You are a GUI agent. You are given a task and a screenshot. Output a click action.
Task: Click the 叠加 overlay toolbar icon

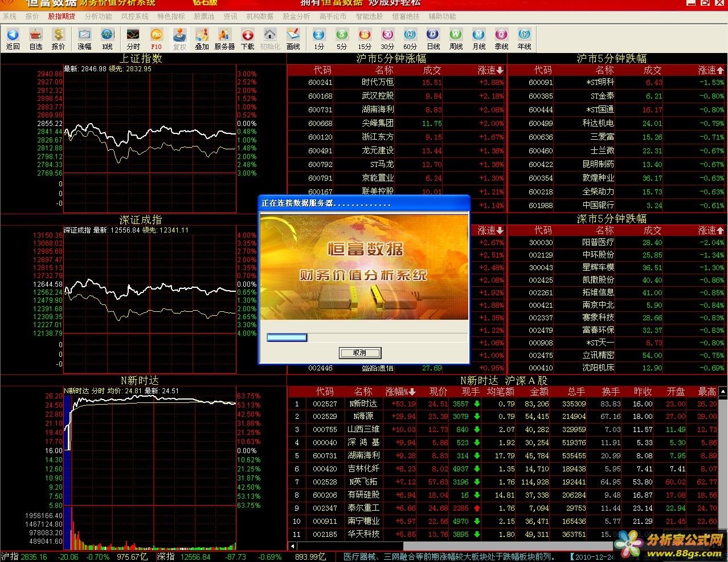click(x=202, y=39)
